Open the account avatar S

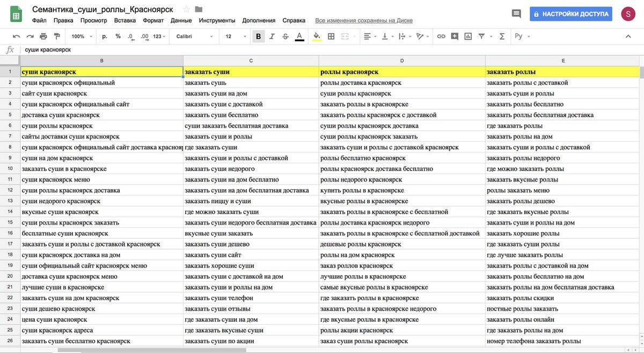(x=628, y=14)
